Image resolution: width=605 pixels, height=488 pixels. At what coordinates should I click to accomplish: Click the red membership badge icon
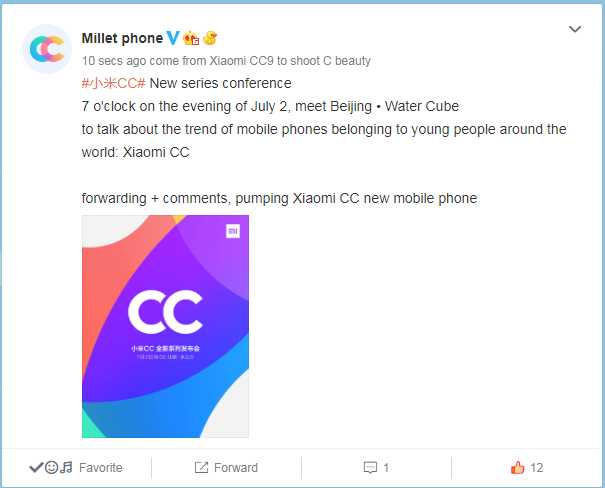[x=191, y=38]
